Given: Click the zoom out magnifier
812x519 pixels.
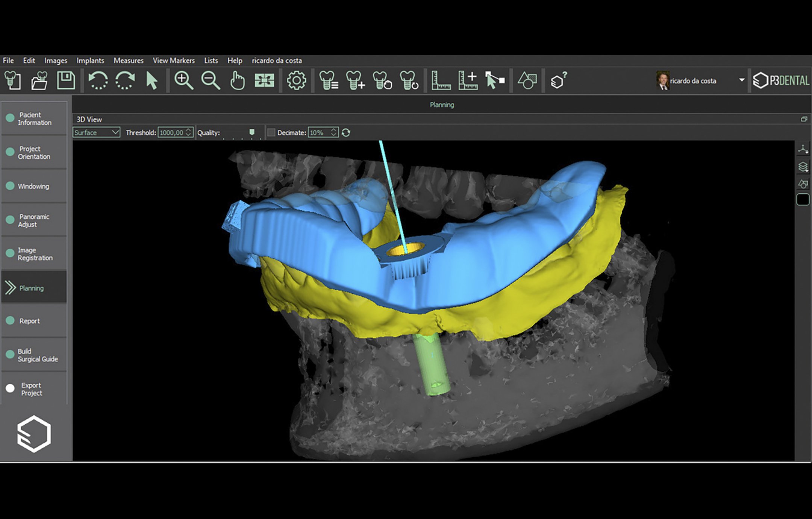Looking at the screenshot, I should click(x=211, y=80).
